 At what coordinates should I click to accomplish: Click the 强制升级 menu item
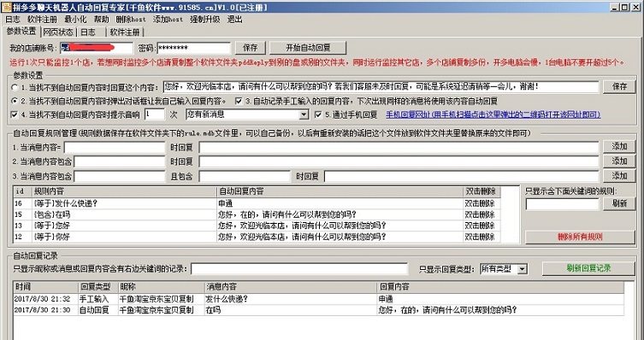point(205,20)
